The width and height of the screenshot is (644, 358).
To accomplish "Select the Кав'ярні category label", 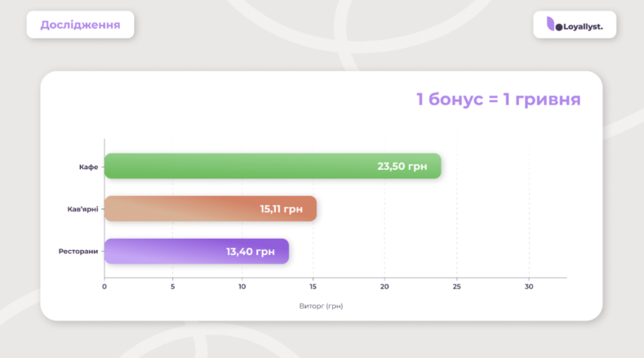I will click(x=82, y=209).
